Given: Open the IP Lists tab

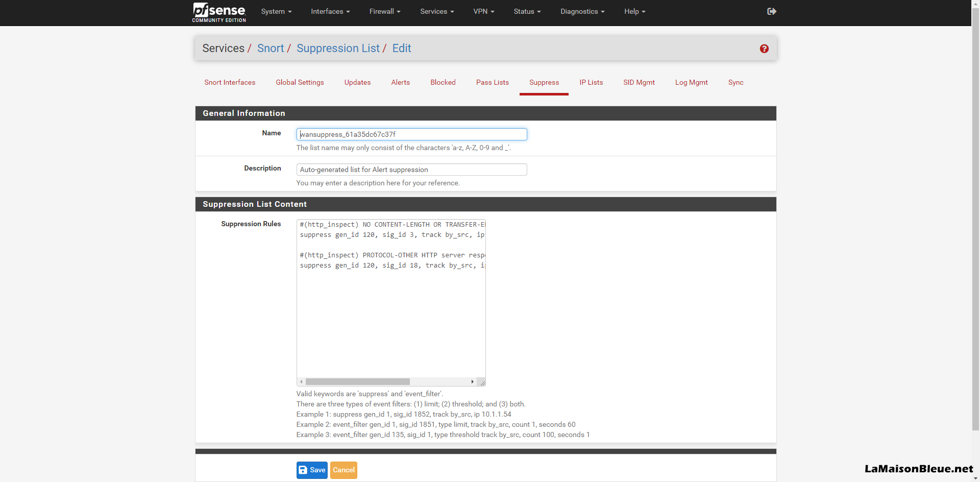Looking at the screenshot, I should (x=591, y=82).
